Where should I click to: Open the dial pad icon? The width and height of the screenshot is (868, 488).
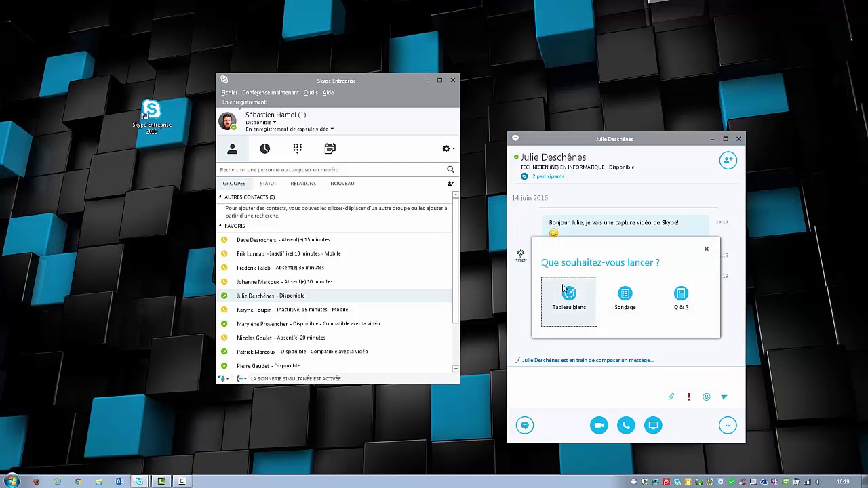297,148
